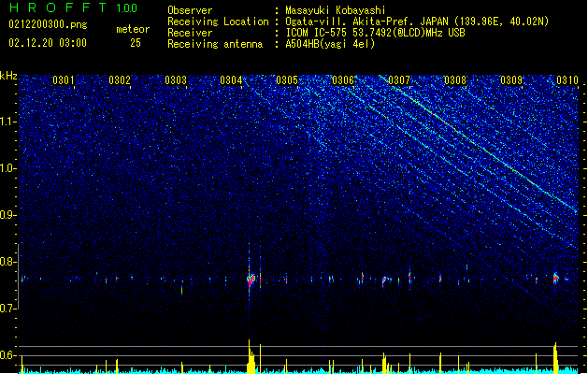Click the 0303 time marker

pyautogui.click(x=176, y=80)
